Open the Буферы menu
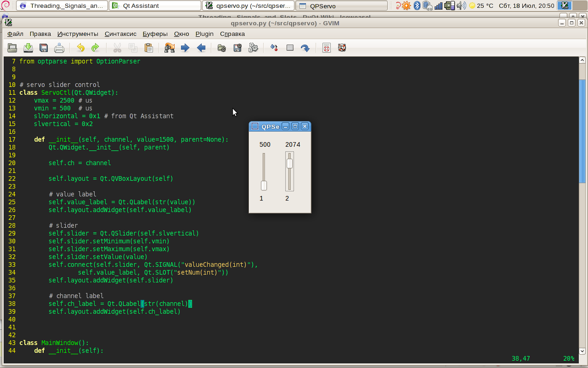 tap(155, 34)
